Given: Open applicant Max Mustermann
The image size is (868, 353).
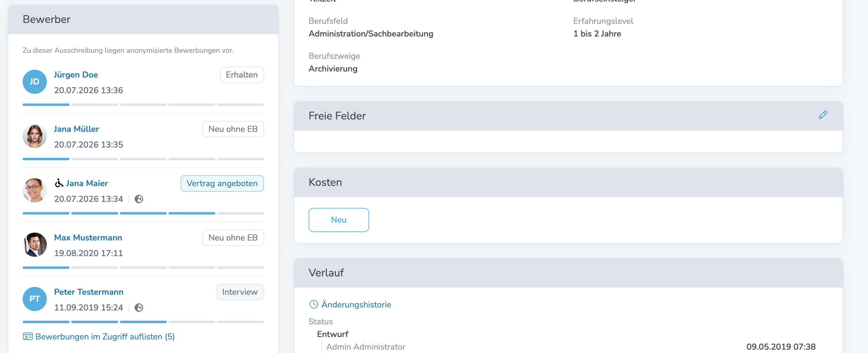Looking at the screenshot, I should 88,237.
